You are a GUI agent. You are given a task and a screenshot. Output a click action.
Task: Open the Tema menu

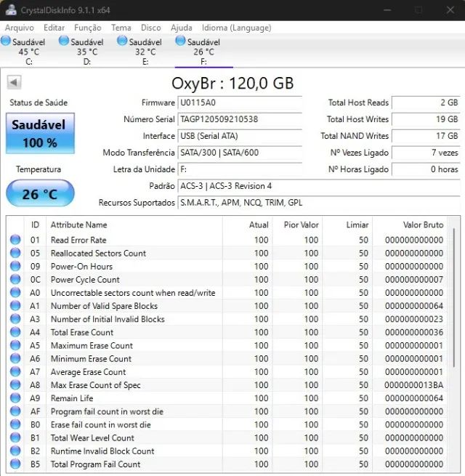121,28
